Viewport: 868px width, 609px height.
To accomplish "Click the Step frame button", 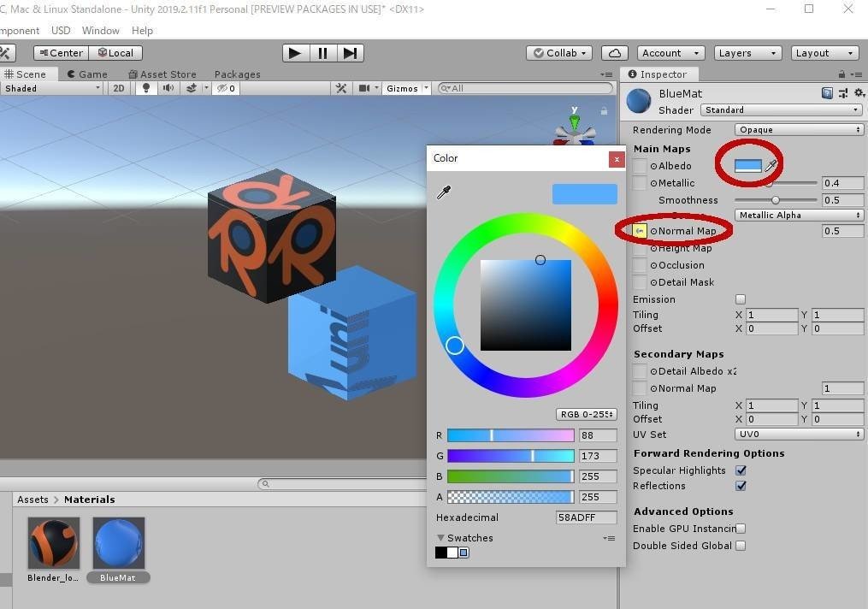I will click(x=350, y=53).
